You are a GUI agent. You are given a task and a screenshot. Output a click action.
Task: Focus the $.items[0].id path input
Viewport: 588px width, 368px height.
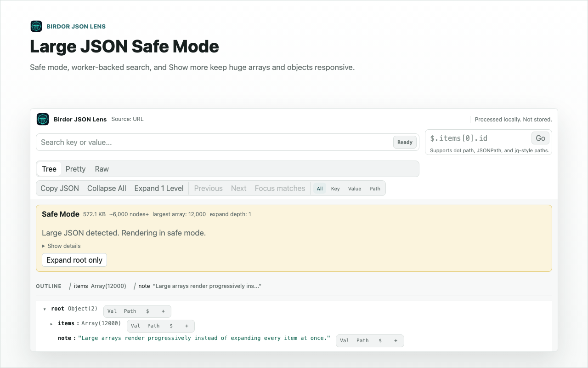coord(478,138)
